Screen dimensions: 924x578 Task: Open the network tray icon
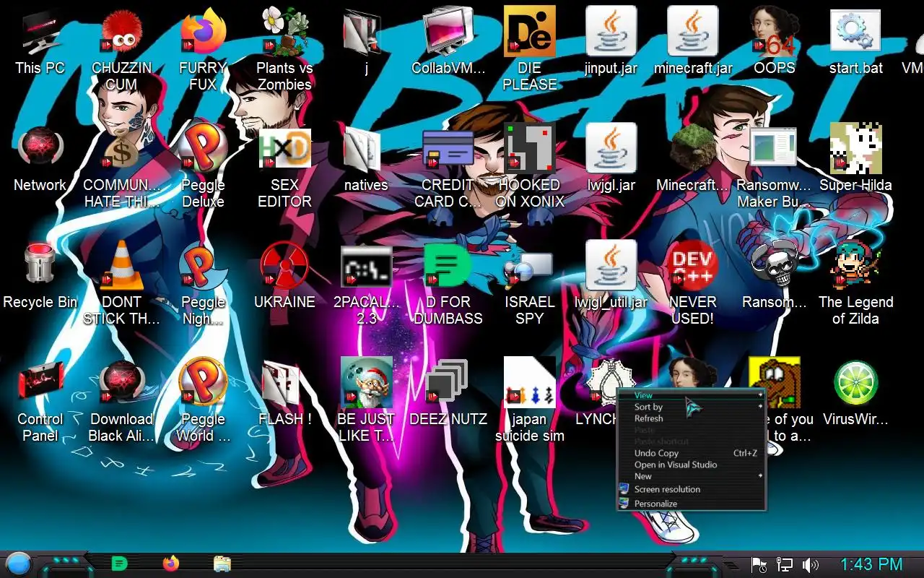point(785,564)
